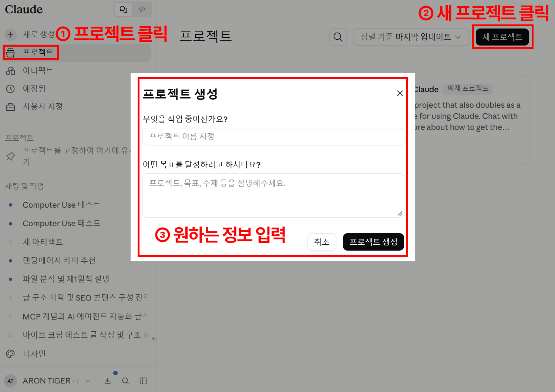Click the AT user avatar
Screen dimensions: 555x392
(10, 381)
